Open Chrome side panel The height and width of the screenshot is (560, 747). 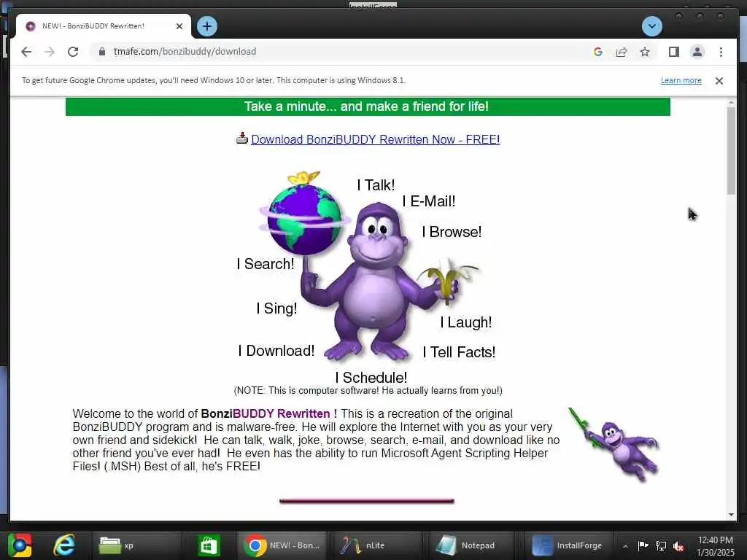tap(673, 52)
